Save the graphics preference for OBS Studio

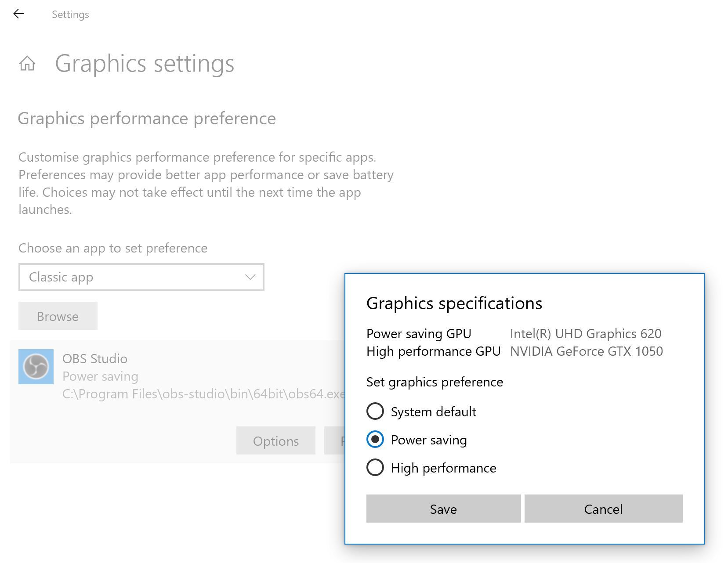tap(443, 509)
